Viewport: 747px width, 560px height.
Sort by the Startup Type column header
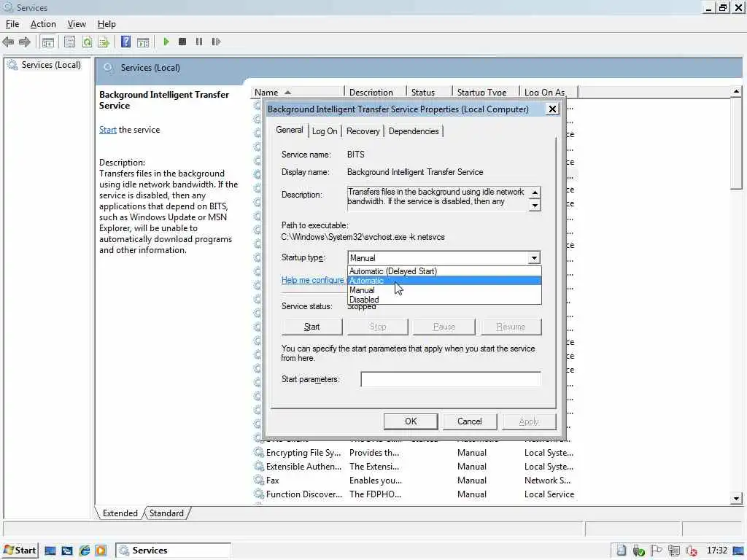click(485, 93)
